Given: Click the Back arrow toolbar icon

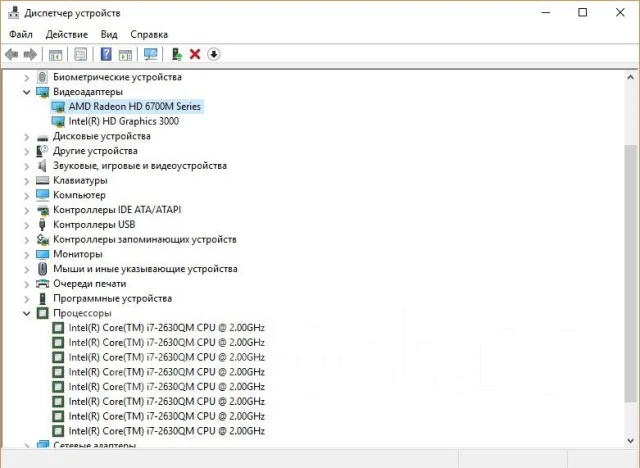Looking at the screenshot, I should click(x=12, y=54).
